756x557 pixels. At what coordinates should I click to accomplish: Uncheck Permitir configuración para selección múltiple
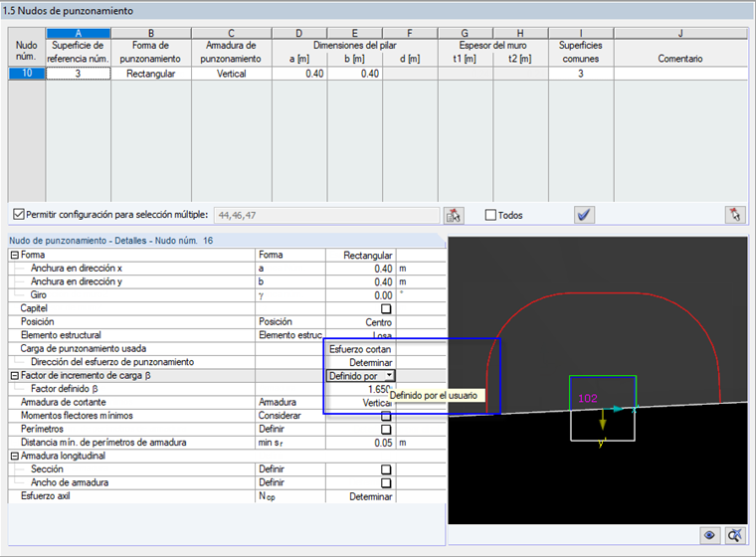(18, 214)
